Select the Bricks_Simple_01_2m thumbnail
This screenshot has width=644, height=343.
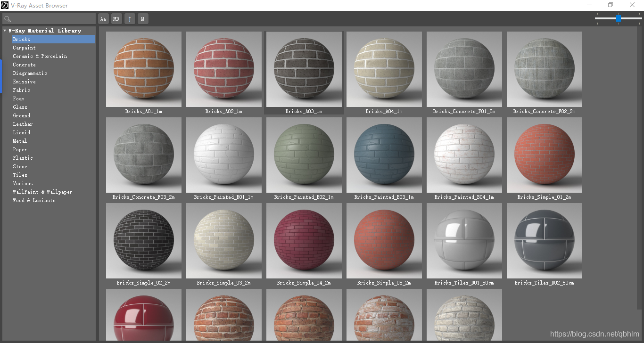(545, 155)
